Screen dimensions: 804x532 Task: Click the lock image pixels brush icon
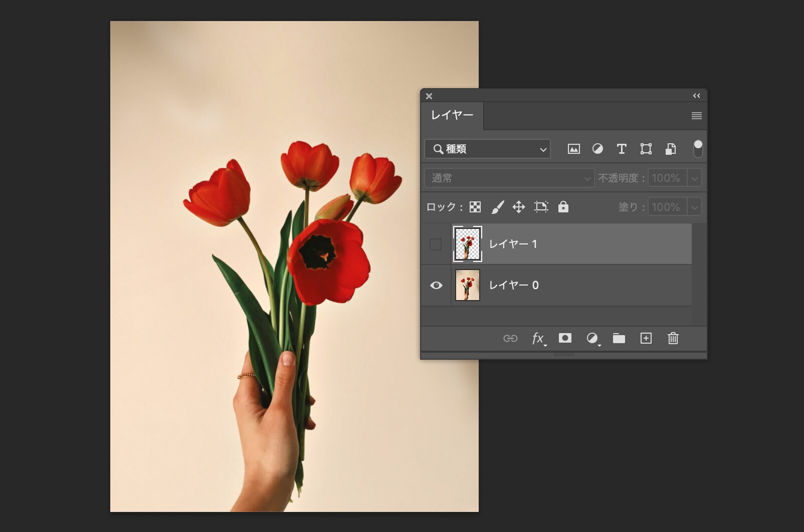pyautogui.click(x=497, y=207)
